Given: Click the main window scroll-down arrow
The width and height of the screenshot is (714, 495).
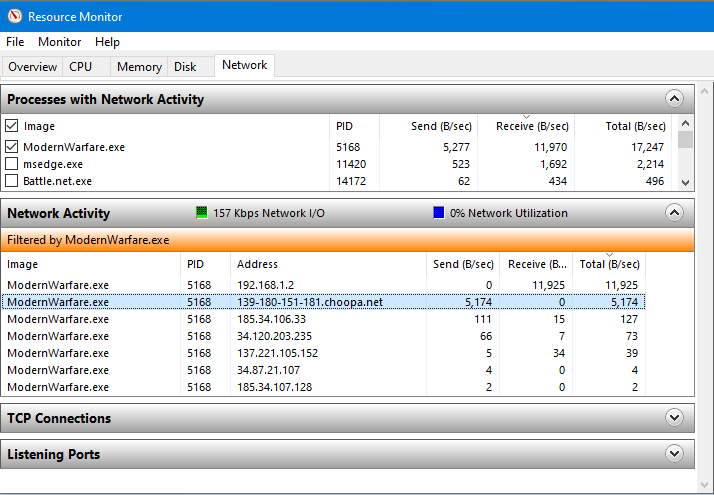Looking at the screenshot, I should (x=704, y=485).
